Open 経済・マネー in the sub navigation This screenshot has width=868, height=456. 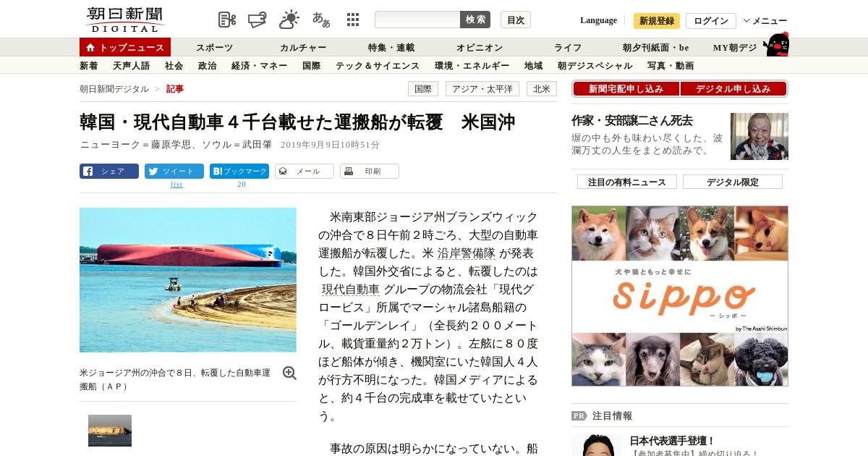click(260, 66)
